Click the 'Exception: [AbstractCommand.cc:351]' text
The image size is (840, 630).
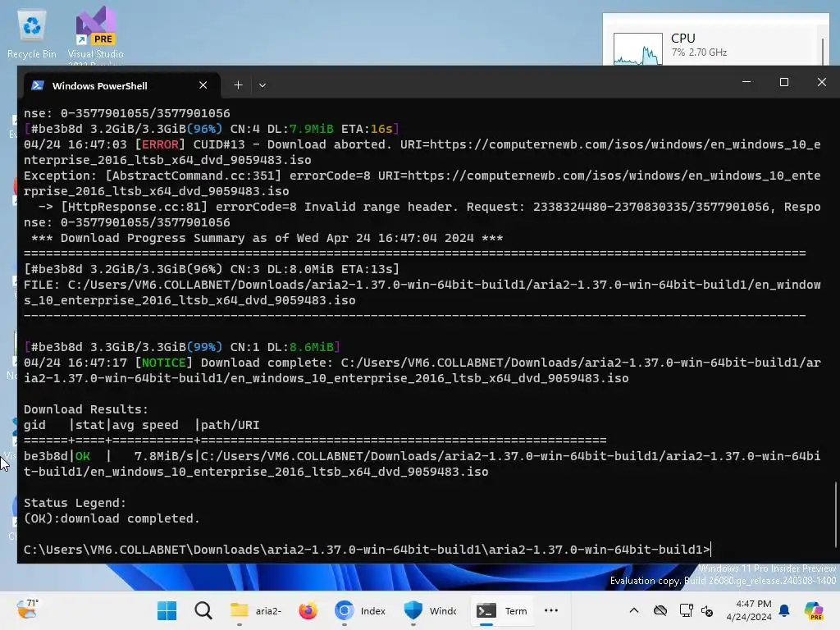pos(152,176)
